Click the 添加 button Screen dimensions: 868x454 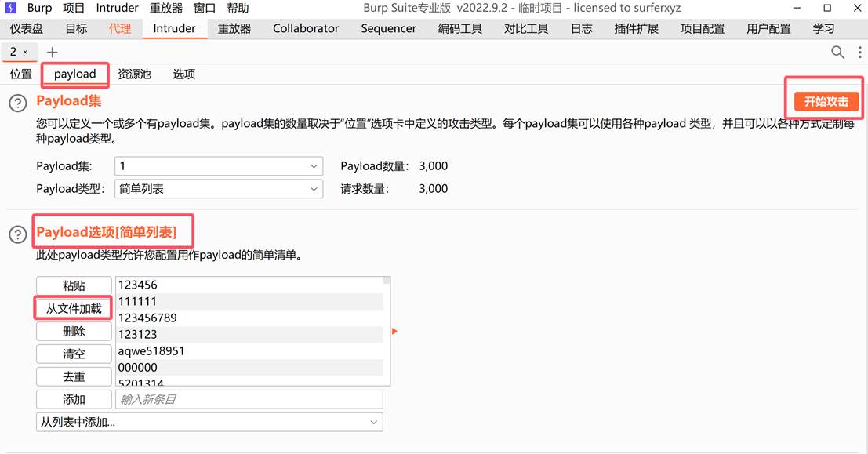pos(74,400)
